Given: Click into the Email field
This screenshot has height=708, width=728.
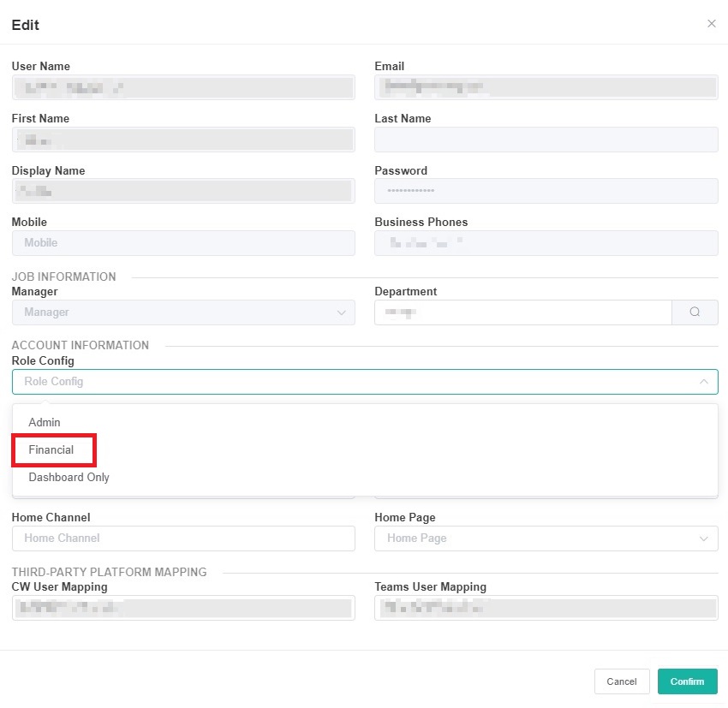Looking at the screenshot, I should click(x=546, y=87).
